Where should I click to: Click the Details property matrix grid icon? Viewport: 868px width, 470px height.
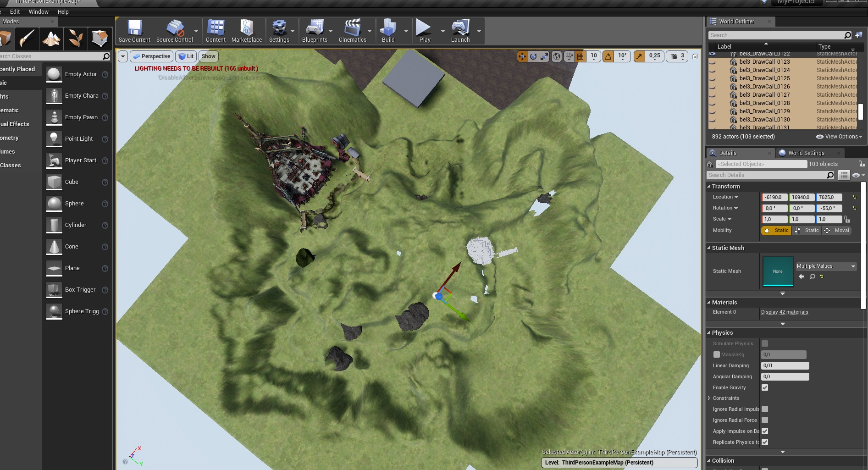coord(844,175)
